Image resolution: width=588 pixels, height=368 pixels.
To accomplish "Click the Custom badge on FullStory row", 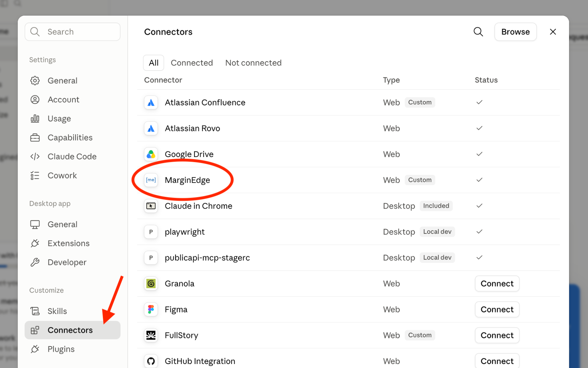I will (x=420, y=335).
